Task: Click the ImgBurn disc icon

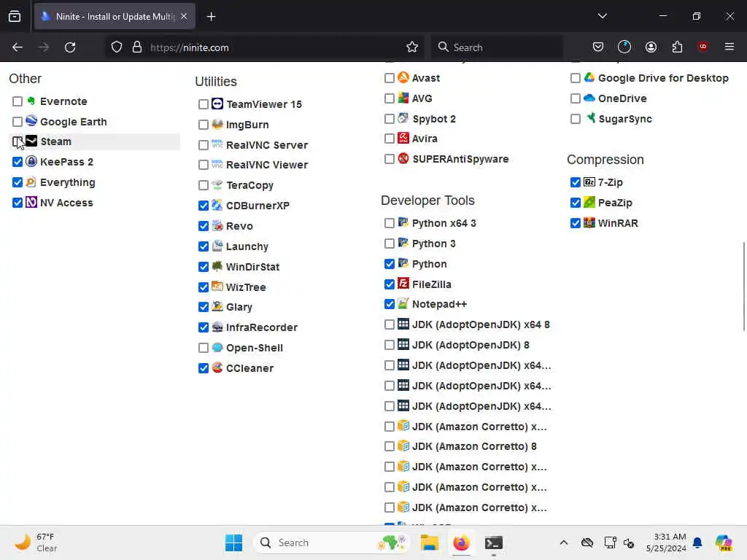Action: (217, 124)
